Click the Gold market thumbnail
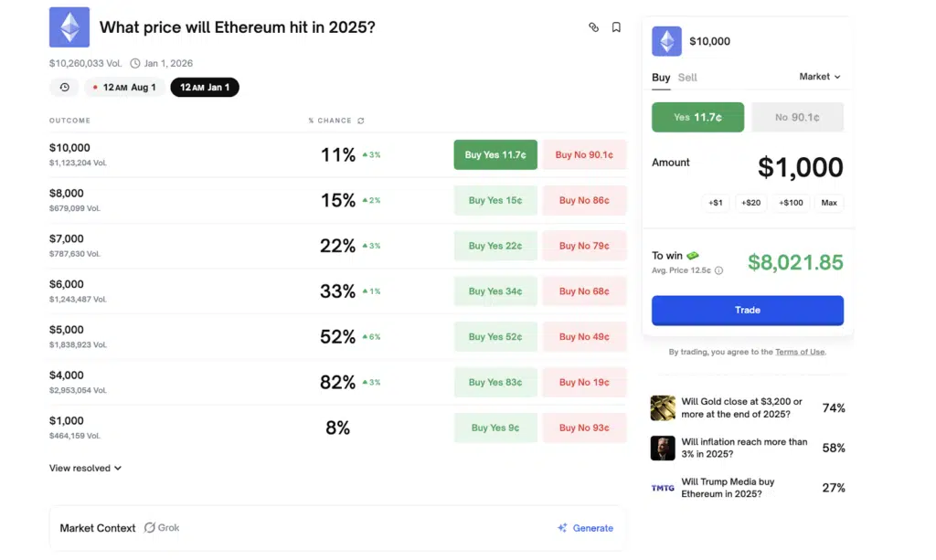936x560 pixels. point(663,407)
